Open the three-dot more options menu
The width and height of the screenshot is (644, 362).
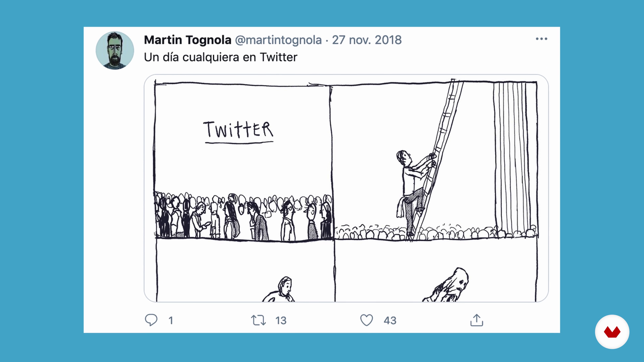pos(542,39)
